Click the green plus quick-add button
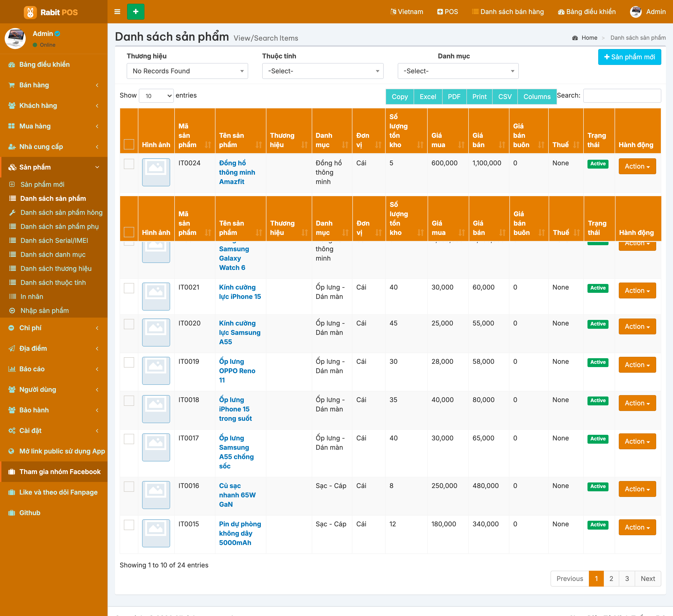Viewport: 673px width, 616px height. [136, 12]
